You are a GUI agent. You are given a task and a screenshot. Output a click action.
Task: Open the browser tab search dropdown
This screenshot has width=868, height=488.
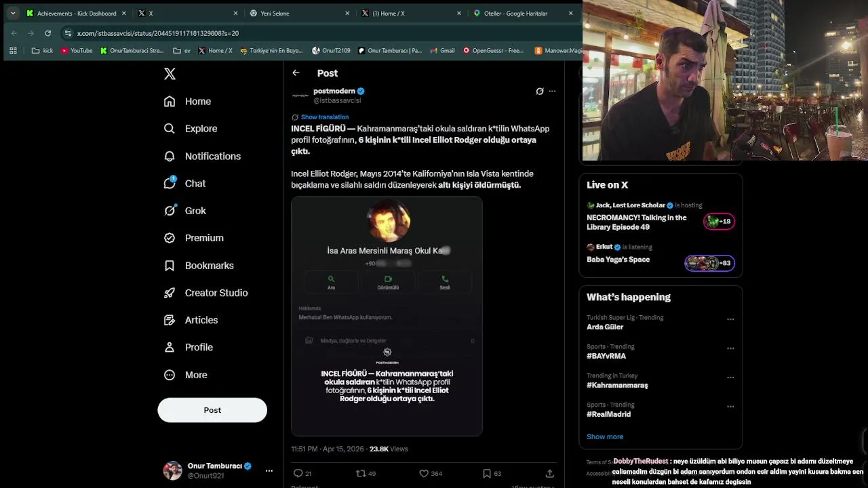(x=12, y=13)
